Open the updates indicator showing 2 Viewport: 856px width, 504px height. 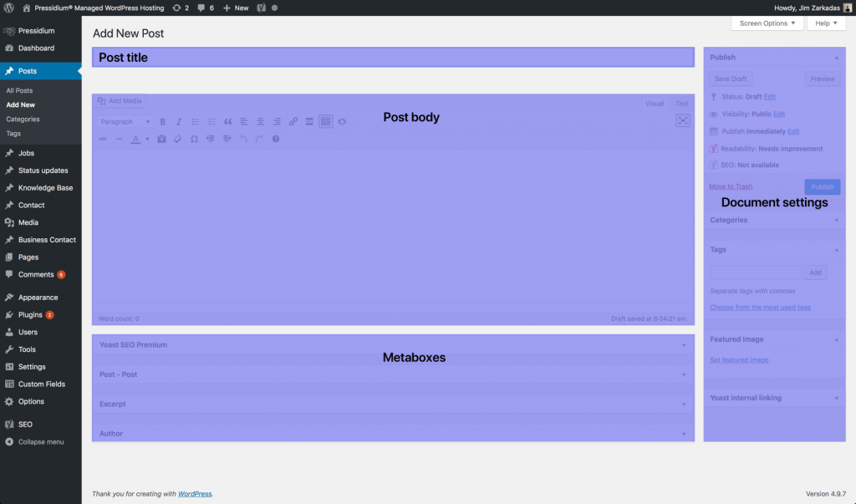click(x=181, y=8)
